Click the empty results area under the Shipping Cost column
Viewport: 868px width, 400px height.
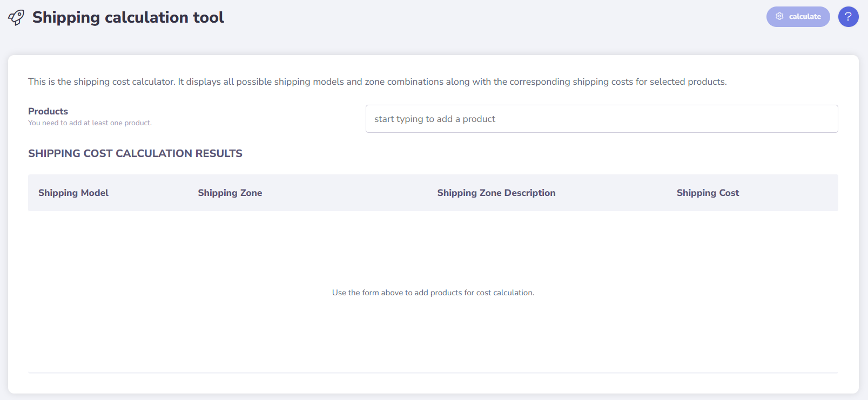coord(708,248)
